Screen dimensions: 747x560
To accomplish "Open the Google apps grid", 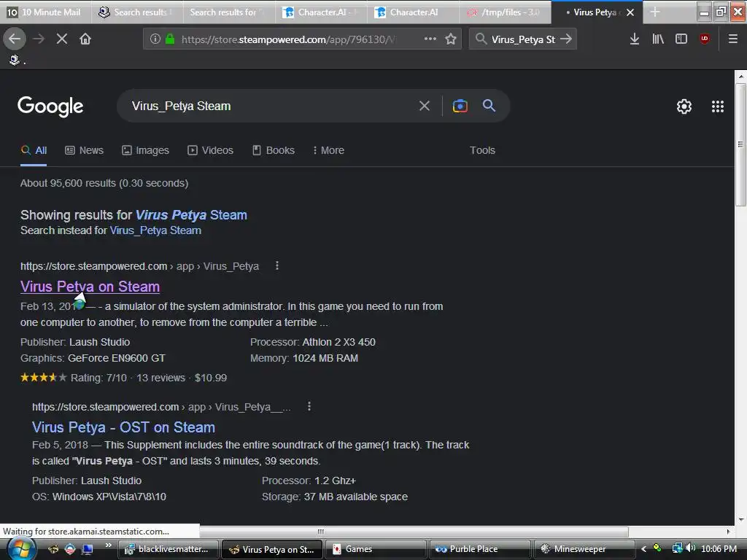I will 718,106.
